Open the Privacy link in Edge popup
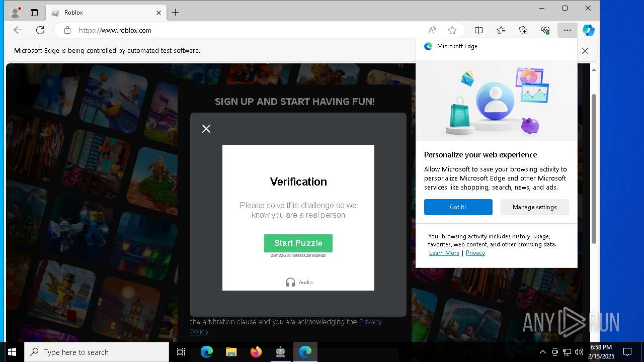Viewport: 644px width, 362px height. click(475, 253)
